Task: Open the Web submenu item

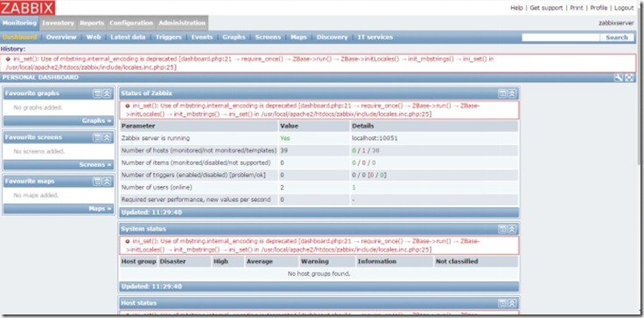Action: pos(94,37)
